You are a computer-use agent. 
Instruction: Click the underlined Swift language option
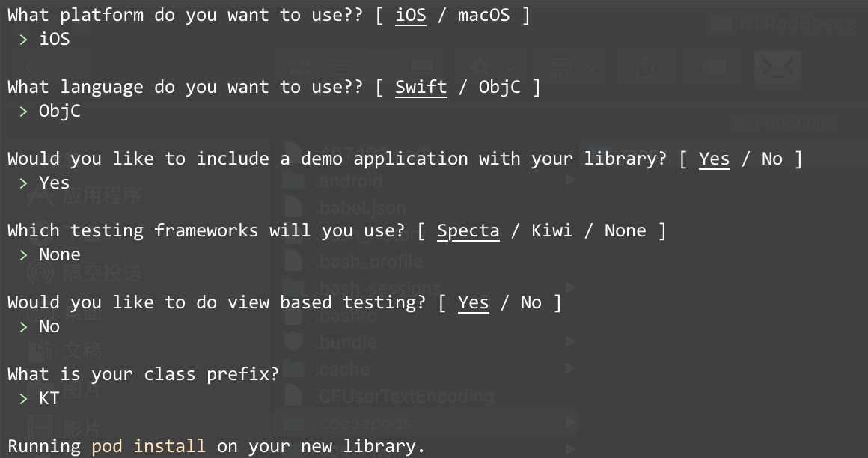[421, 87]
